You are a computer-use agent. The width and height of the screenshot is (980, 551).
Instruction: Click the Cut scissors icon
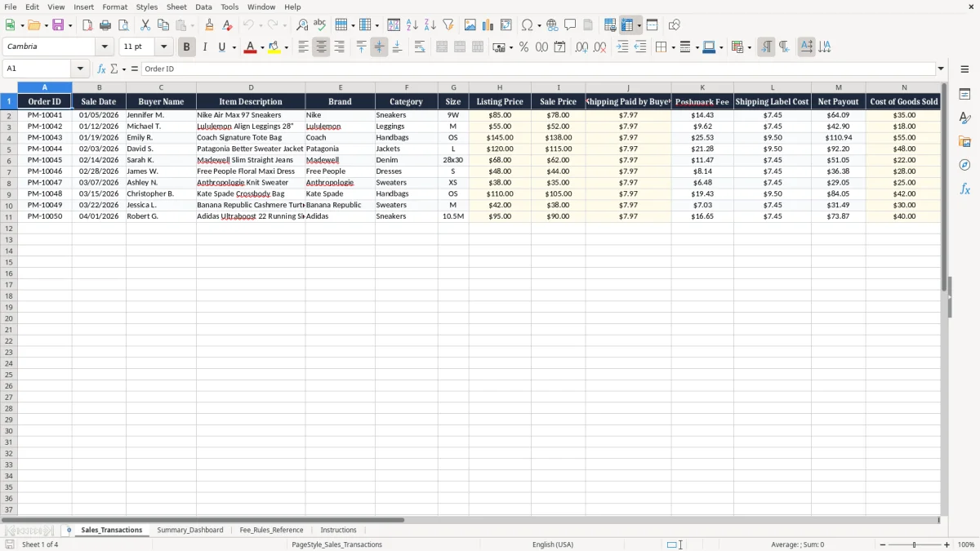click(x=145, y=25)
